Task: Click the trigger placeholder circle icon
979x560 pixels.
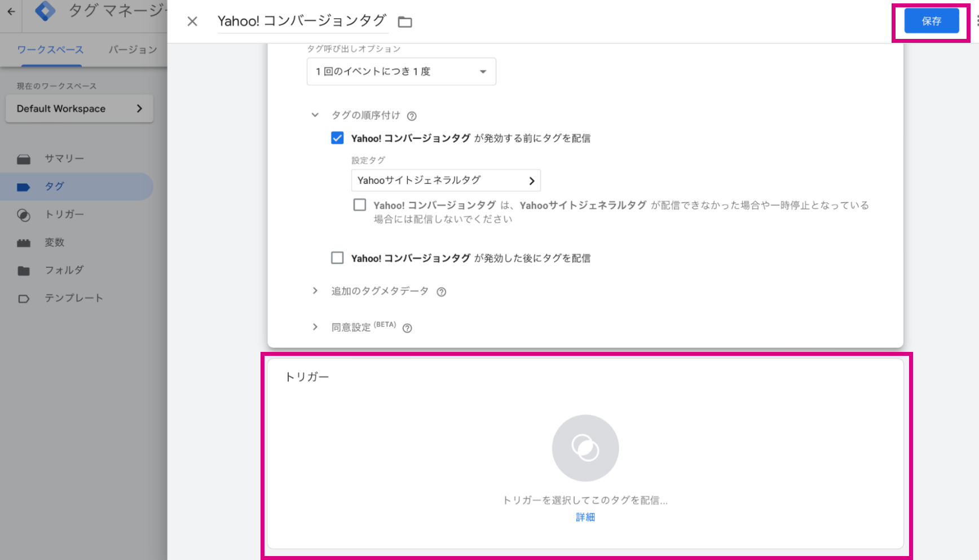Action: pos(585,448)
